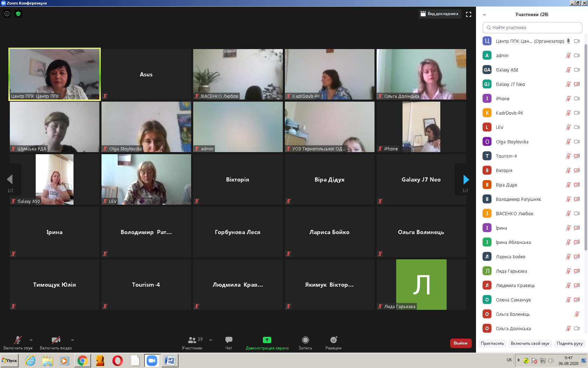This screenshot has width=588, height=368.
Task: Open the meeting information icon
Action: click(x=7, y=14)
